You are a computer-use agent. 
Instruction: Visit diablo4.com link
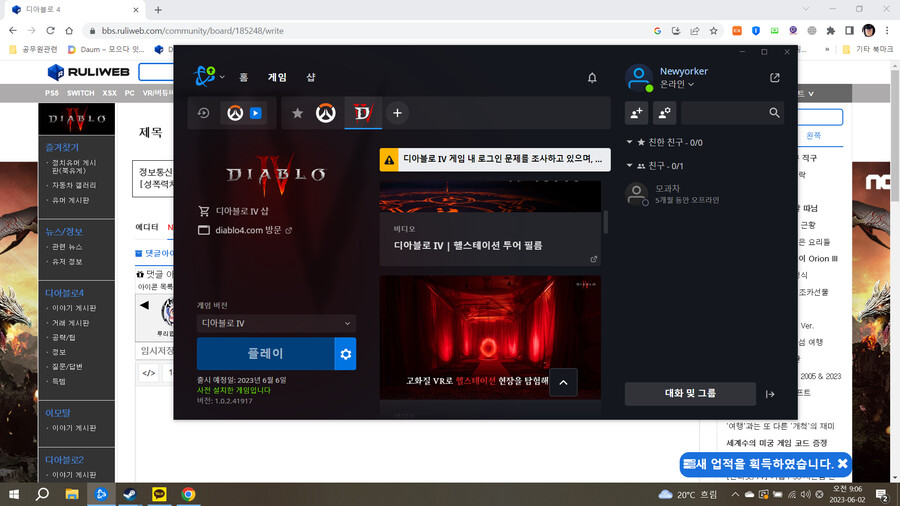(253, 230)
